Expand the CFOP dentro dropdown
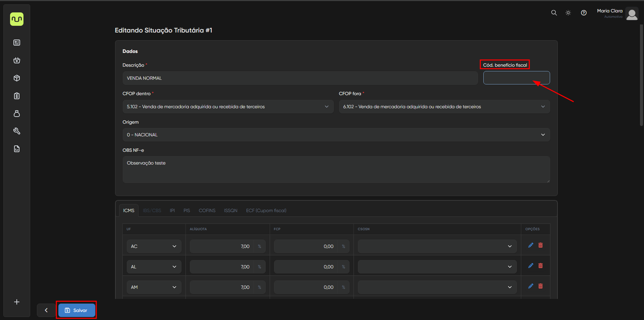 point(228,107)
